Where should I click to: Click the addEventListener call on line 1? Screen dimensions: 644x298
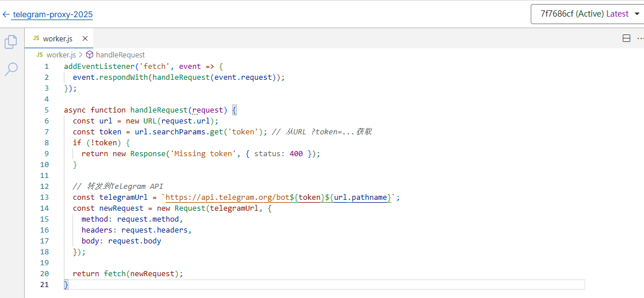coord(95,66)
